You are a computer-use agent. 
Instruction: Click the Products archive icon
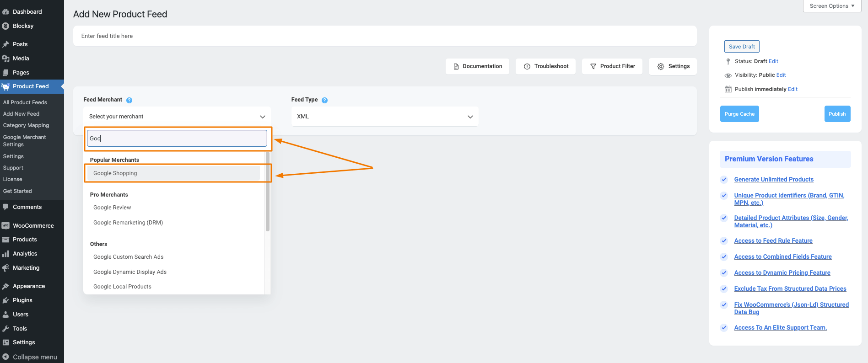pos(5,240)
